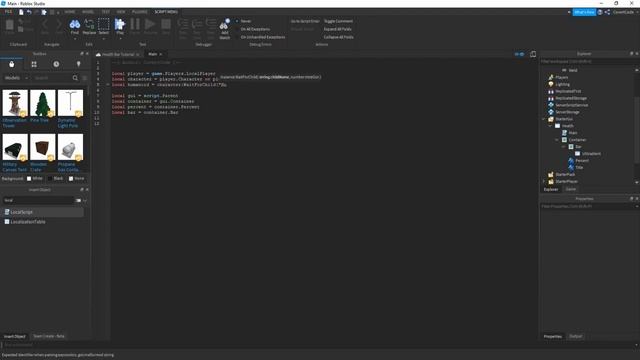Toggle the switch next to Insert Object search
Image resolution: width=640 pixels, height=360 pixels.
[x=78, y=200]
